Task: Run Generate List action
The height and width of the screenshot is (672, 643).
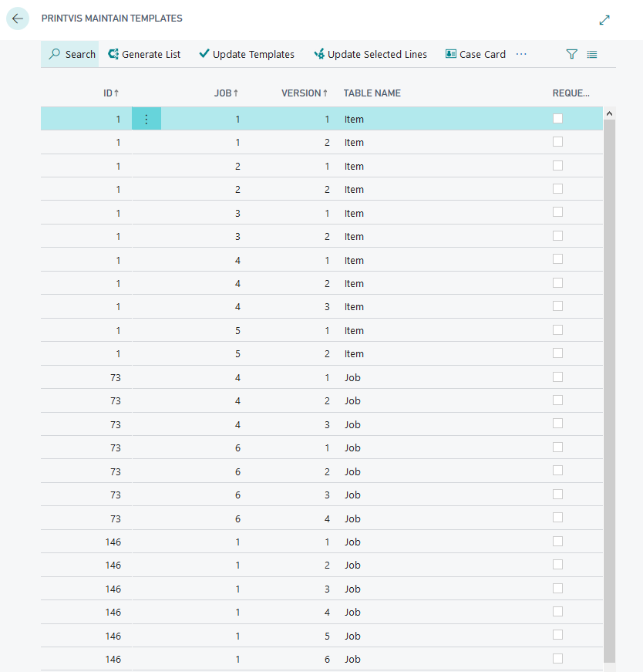Action: click(x=144, y=55)
